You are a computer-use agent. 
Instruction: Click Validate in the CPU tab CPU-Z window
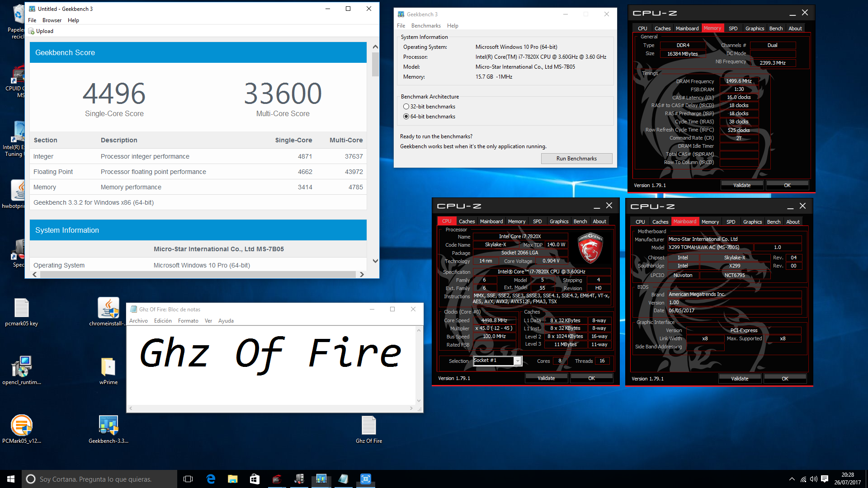(x=546, y=378)
